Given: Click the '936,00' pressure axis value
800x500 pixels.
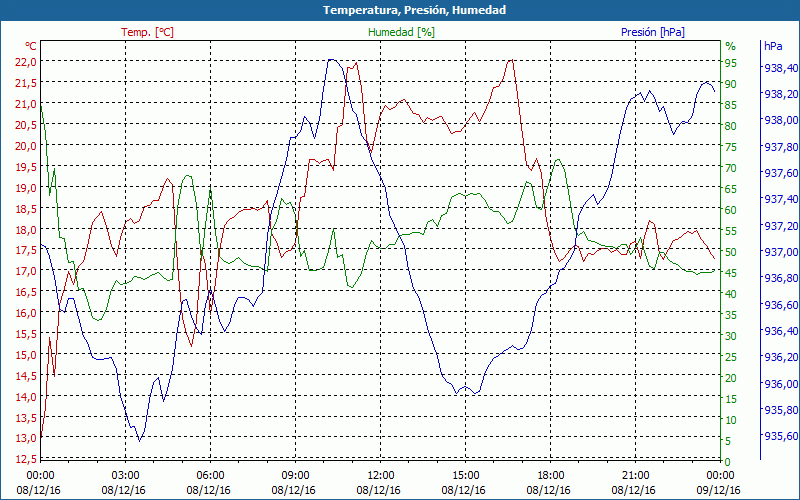Looking at the screenshot, I should [781, 383].
